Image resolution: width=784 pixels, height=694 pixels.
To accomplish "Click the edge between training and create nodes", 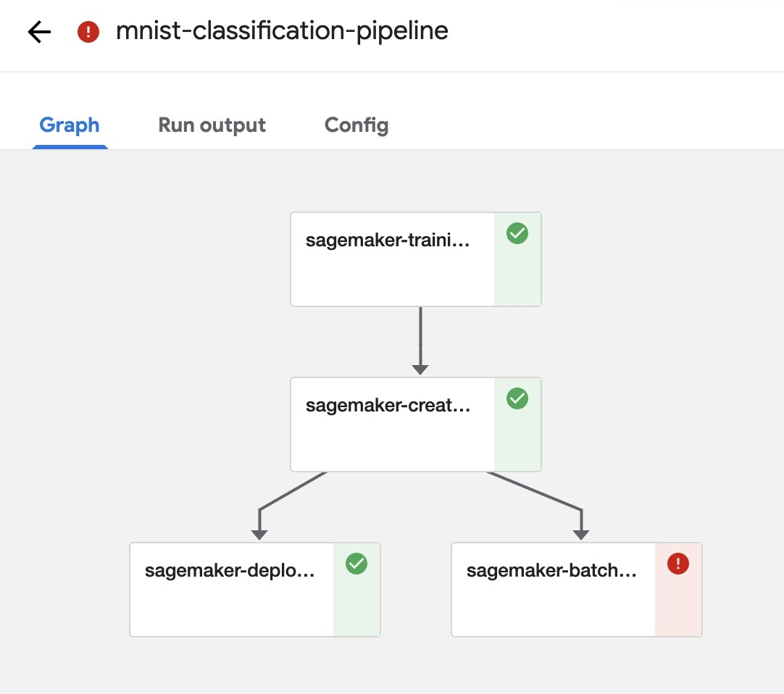I will click(420, 340).
